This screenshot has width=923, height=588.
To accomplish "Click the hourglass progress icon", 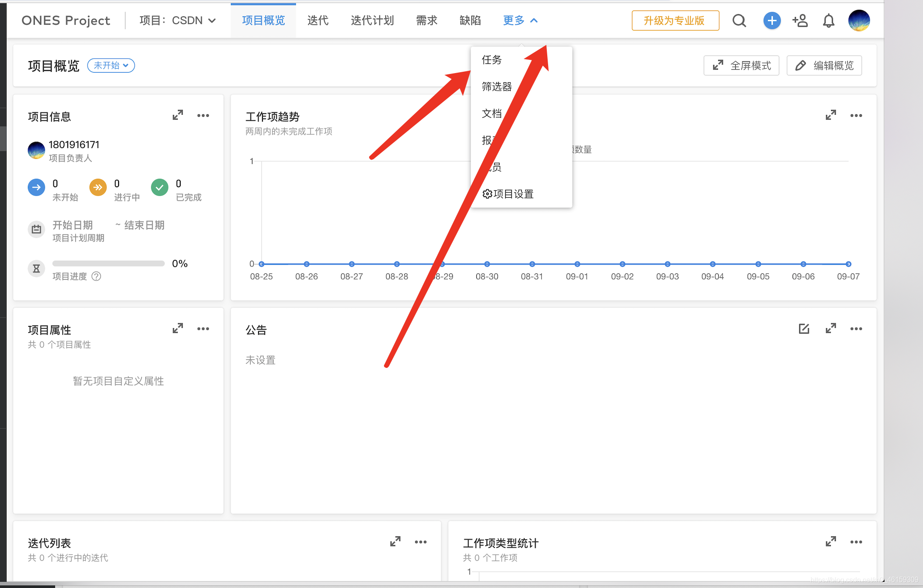I will point(36,269).
